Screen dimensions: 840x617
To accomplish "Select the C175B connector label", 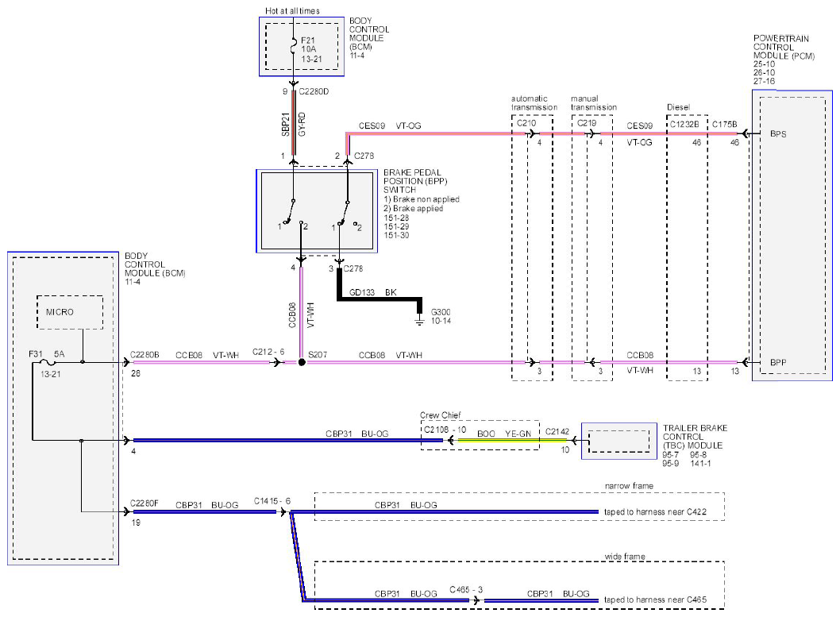I will (x=724, y=124).
